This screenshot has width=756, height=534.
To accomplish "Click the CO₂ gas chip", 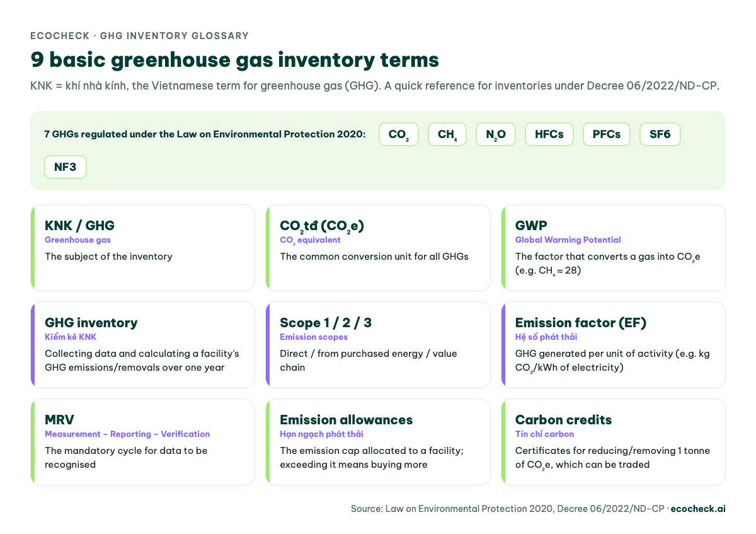I will coord(399,134).
